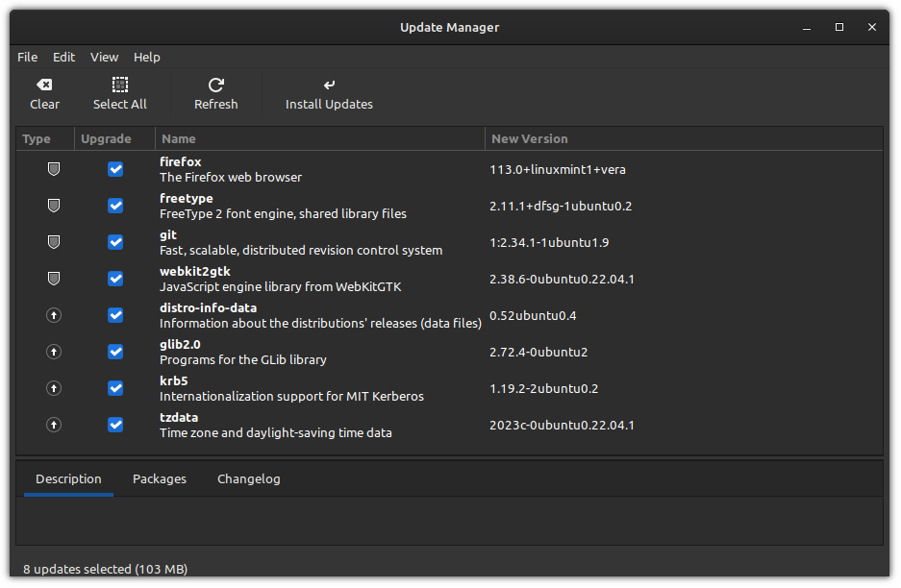Click version 2023c-0ubuntu0.22.04.1
This screenshot has width=901, height=588.
[562, 426]
